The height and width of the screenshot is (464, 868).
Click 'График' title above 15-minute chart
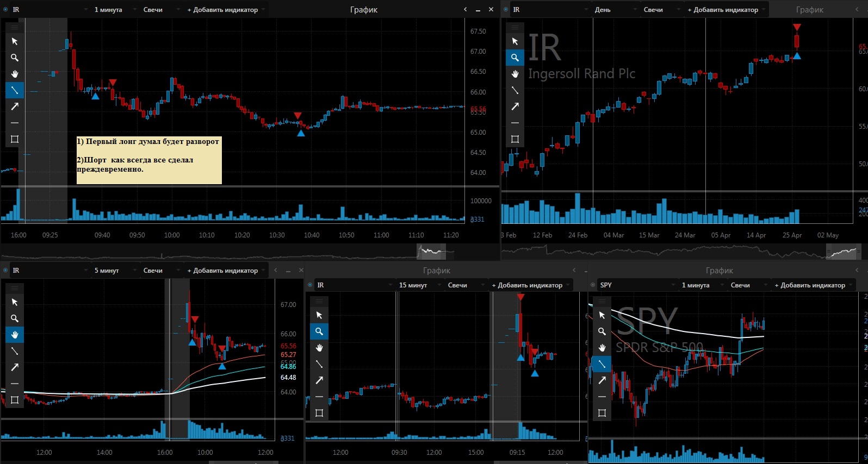(437, 271)
